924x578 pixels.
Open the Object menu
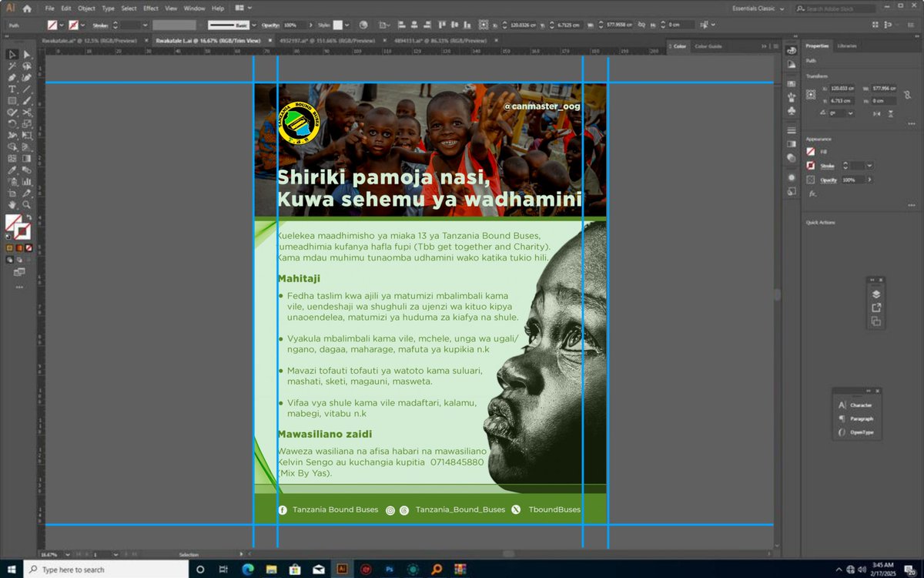pyautogui.click(x=86, y=8)
